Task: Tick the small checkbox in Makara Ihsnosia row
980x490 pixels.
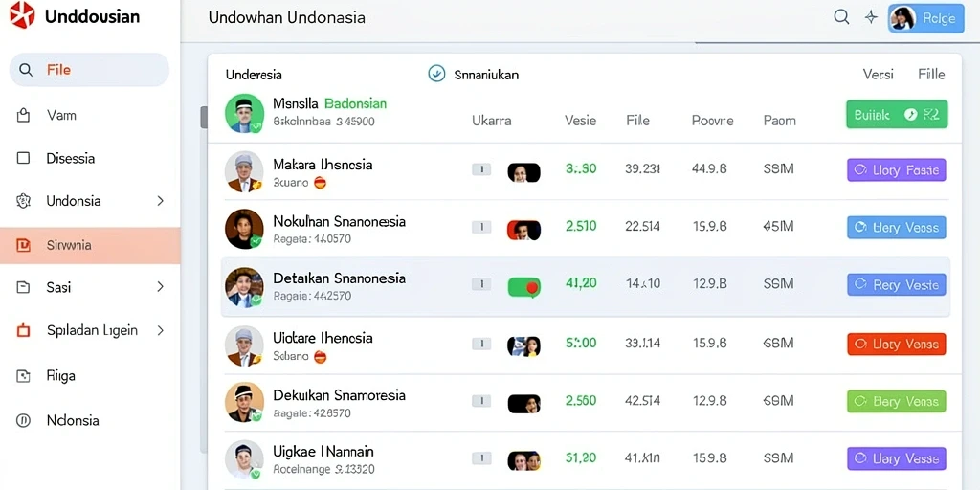Action: [481, 169]
